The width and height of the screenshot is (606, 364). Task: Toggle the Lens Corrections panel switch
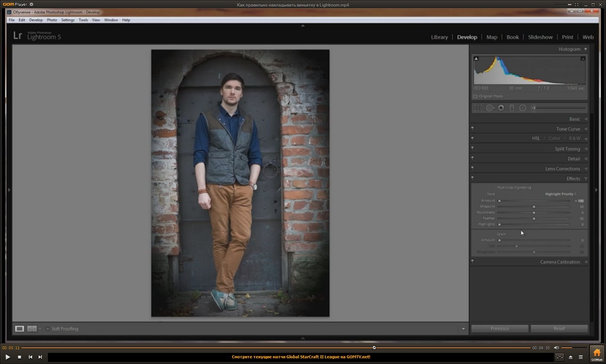472,167
